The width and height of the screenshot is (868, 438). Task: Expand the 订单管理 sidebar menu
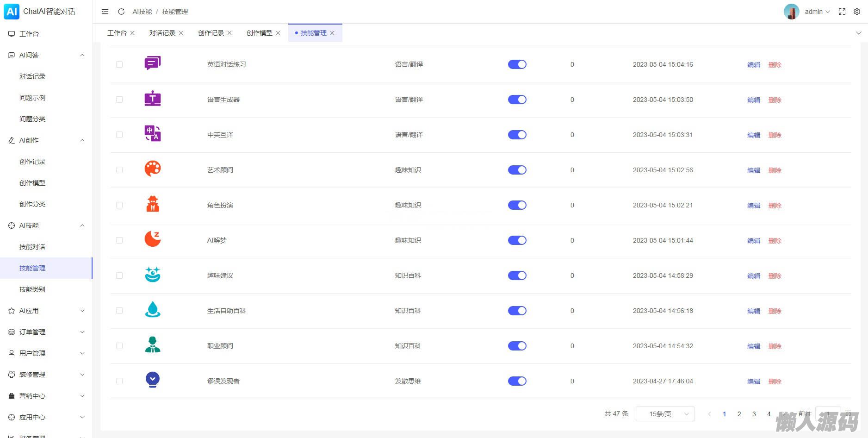(x=46, y=332)
